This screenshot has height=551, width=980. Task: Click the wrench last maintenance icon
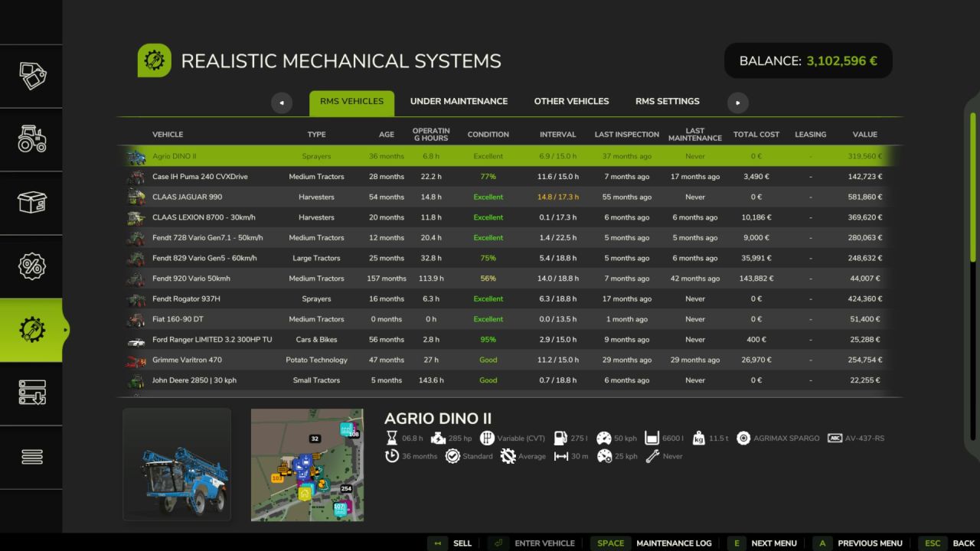click(652, 456)
